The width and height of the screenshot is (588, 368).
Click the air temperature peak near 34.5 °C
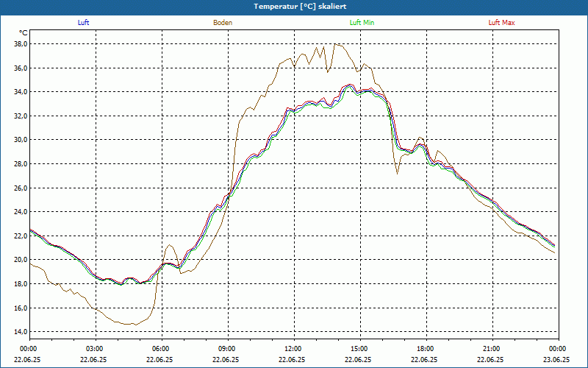coord(351,85)
